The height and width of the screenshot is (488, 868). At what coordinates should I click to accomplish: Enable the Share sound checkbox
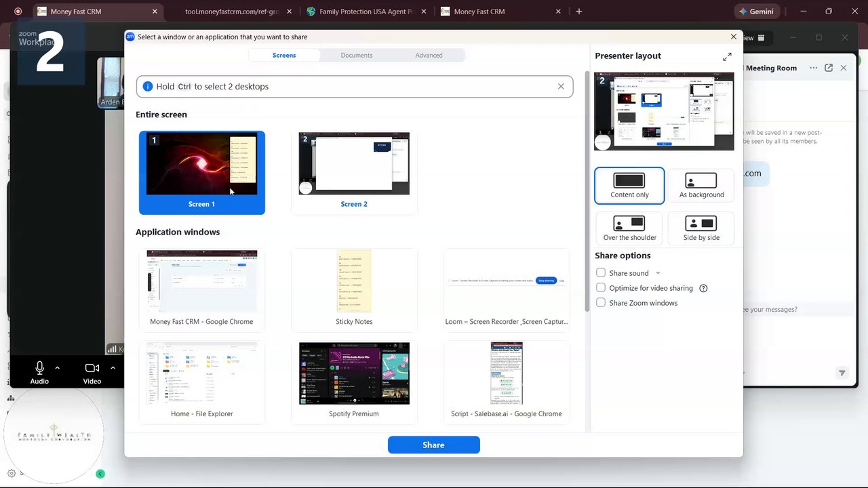[x=601, y=273]
